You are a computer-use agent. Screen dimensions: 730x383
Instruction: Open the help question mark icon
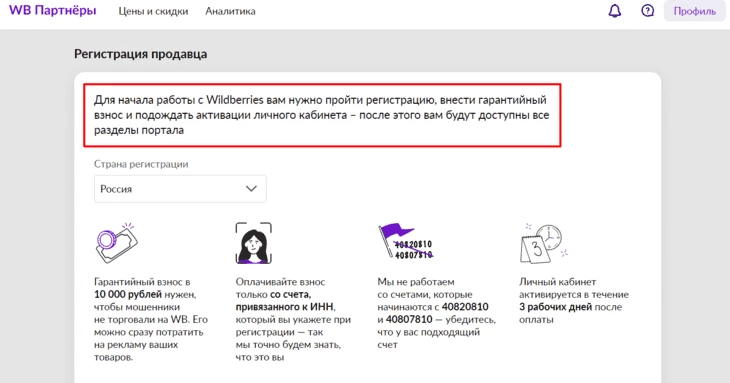(647, 11)
